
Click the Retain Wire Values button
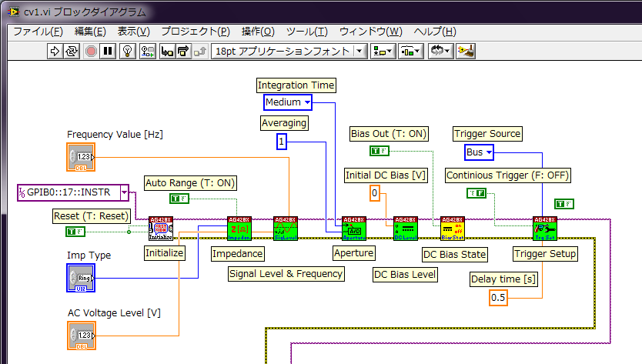pos(147,52)
